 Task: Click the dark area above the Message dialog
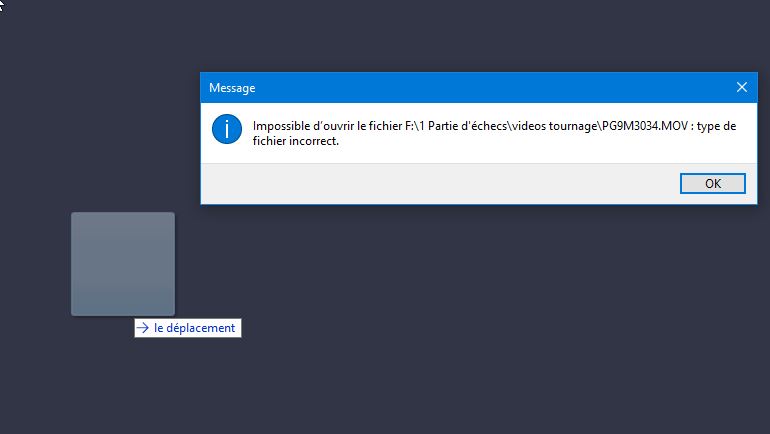tap(480, 35)
